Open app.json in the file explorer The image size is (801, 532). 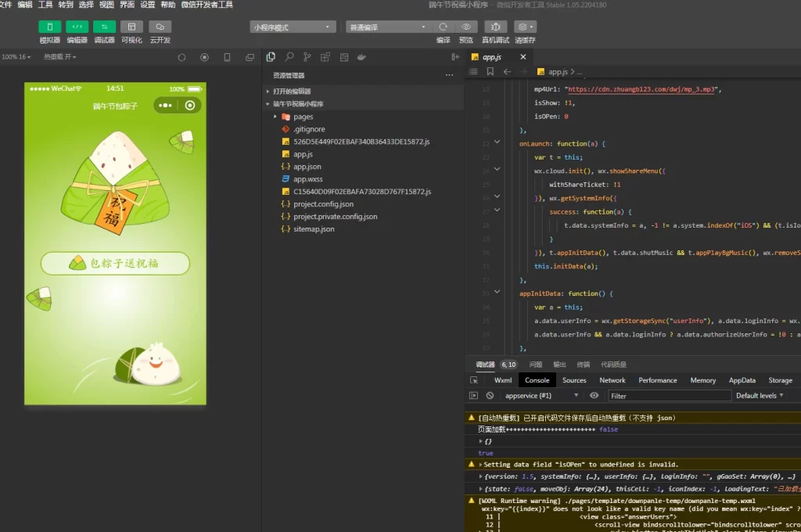[x=307, y=167]
